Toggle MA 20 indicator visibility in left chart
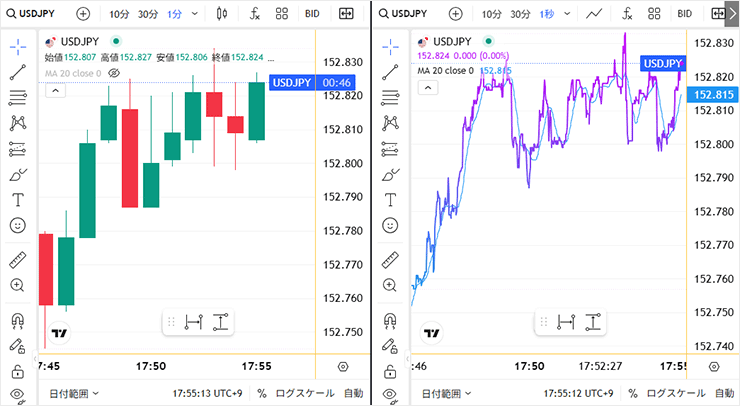 (x=113, y=72)
